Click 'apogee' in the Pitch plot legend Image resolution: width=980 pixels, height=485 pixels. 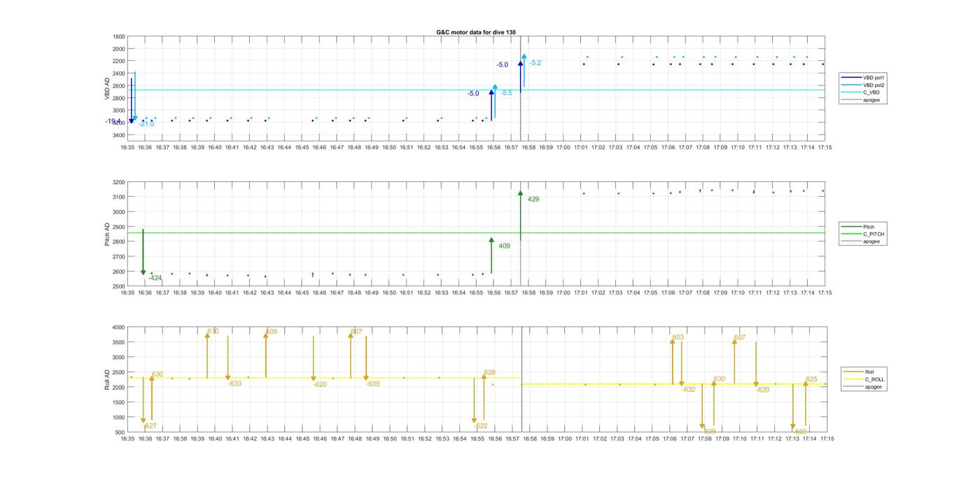(871, 241)
